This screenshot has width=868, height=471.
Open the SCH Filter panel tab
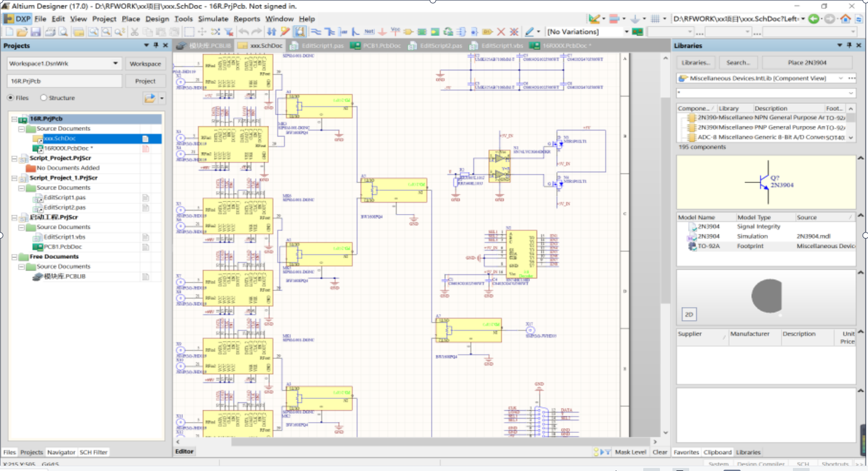click(94, 453)
